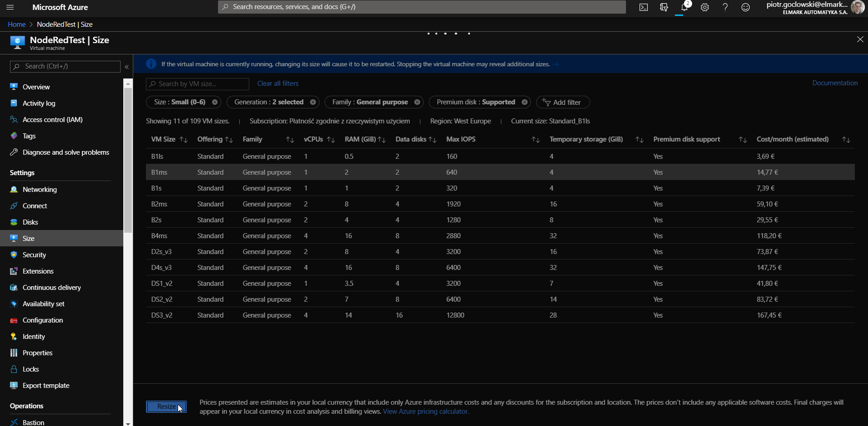Sort by RAM (GiB) column
Image resolution: width=868 pixels, height=426 pixels.
[382, 140]
